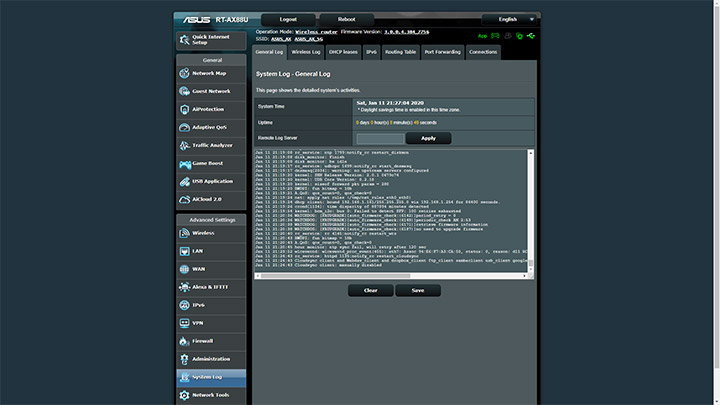
Task: Open AiCloud 2.0 from the sidebar
Action: pyautogui.click(x=211, y=199)
